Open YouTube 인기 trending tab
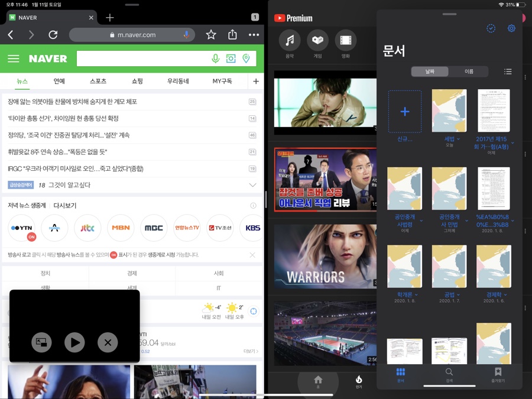 (x=359, y=382)
